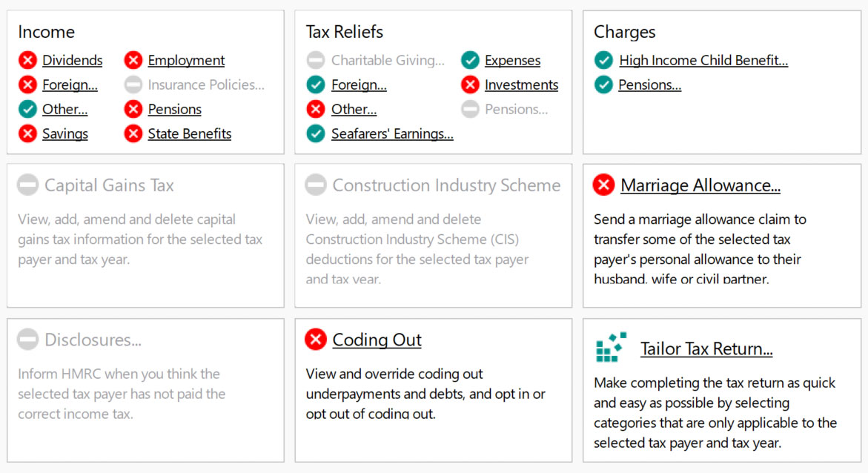Open the Other tax reliefs link
The image size is (868, 473).
(x=354, y=109)
